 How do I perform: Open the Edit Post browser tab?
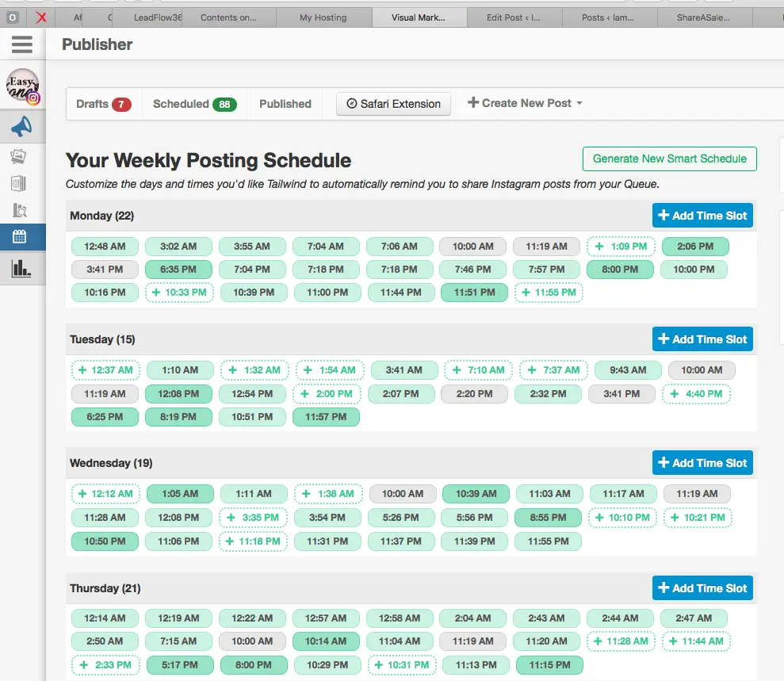pyautogui.click(x=514, y=17)
